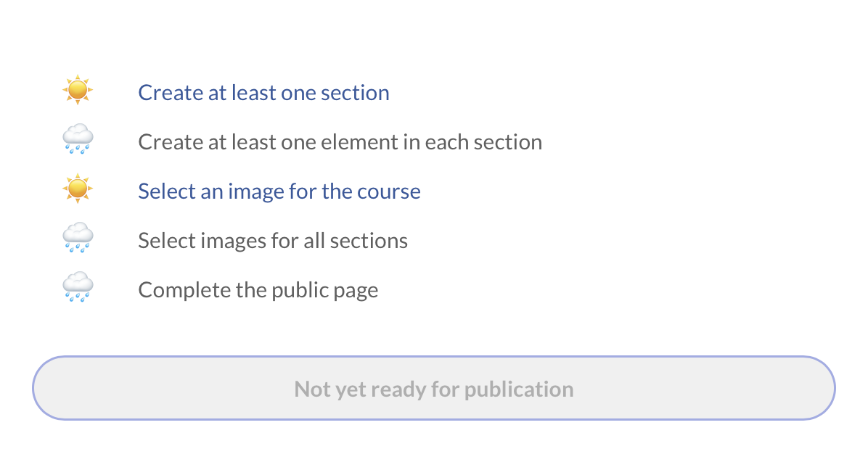Click rain cloud icon beside 'Select images for all sections'
Image resolution: width=868 pixels, height=454 pixels.
coord(78,239)
